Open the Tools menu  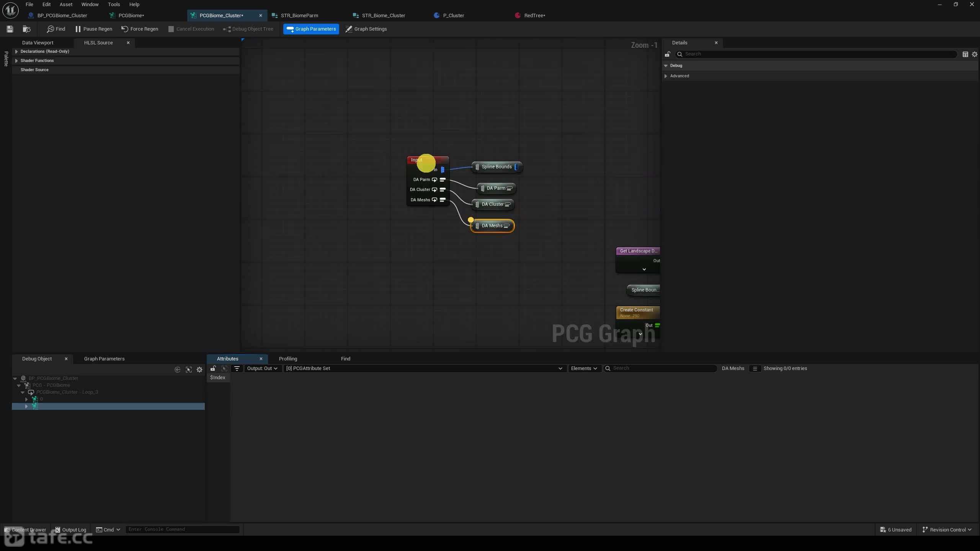point(114,4)
